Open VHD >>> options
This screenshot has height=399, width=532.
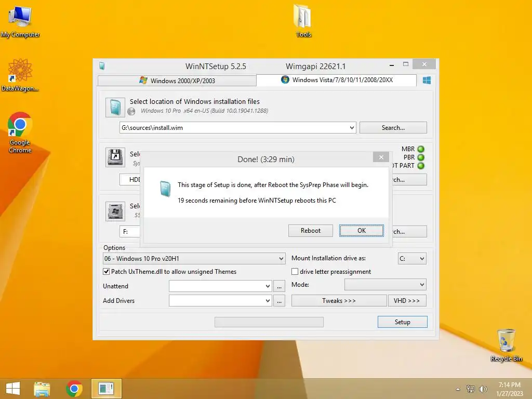[407, 301]
